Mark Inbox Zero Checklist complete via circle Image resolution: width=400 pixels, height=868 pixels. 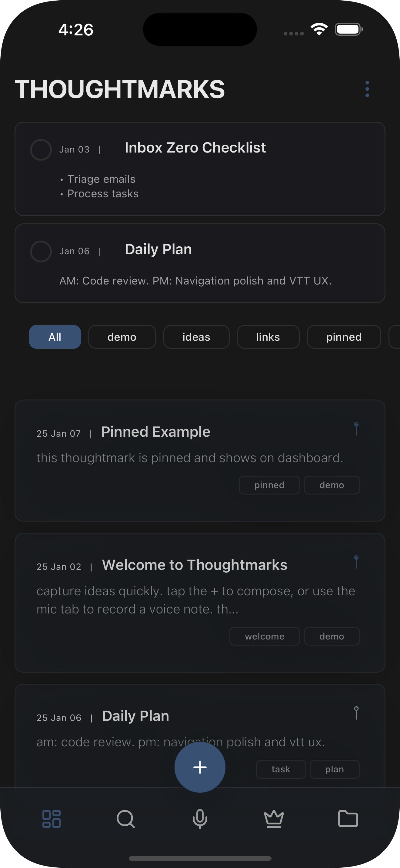pos(41,149)
